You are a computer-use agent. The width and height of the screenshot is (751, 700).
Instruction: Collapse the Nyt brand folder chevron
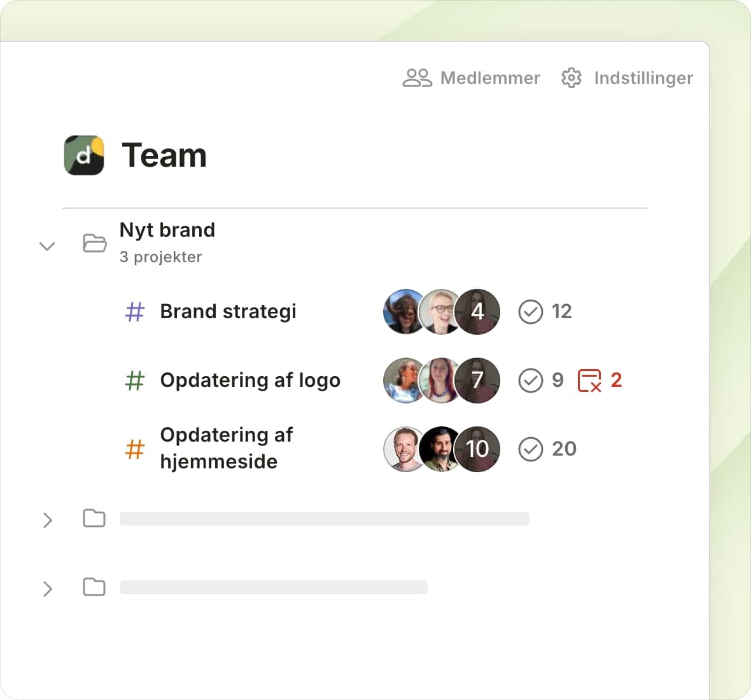47,246
